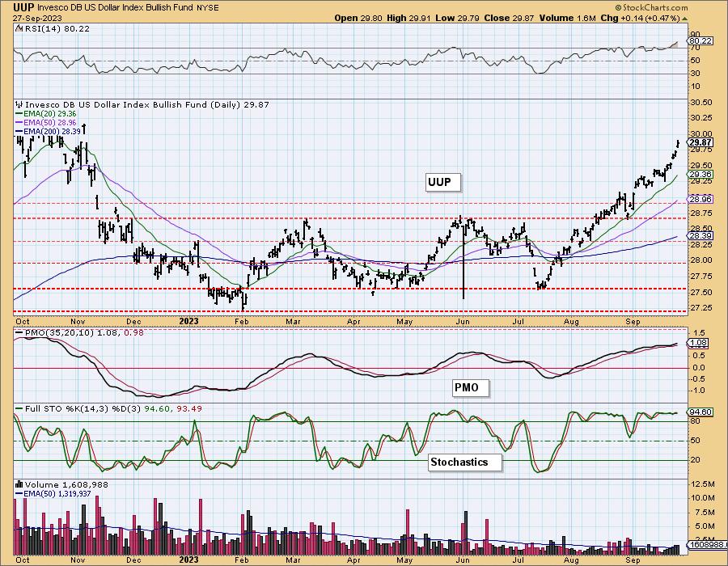Click the 30.50 price axis label

pyautogui.click(x=701, y=102)
